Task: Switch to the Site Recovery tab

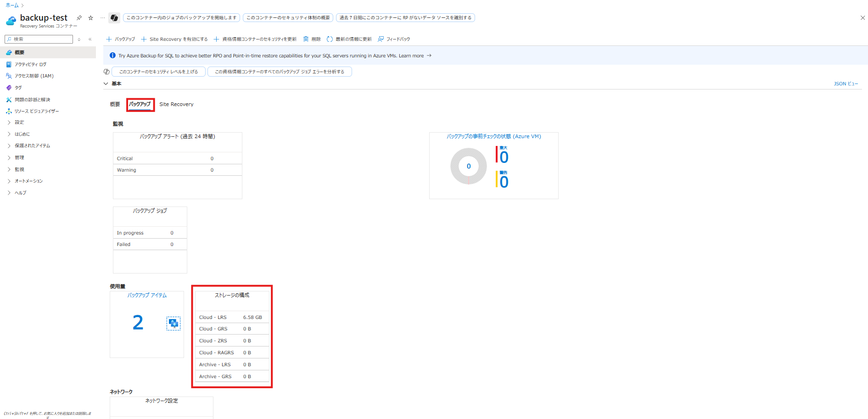Action: (x=176, y=104)
